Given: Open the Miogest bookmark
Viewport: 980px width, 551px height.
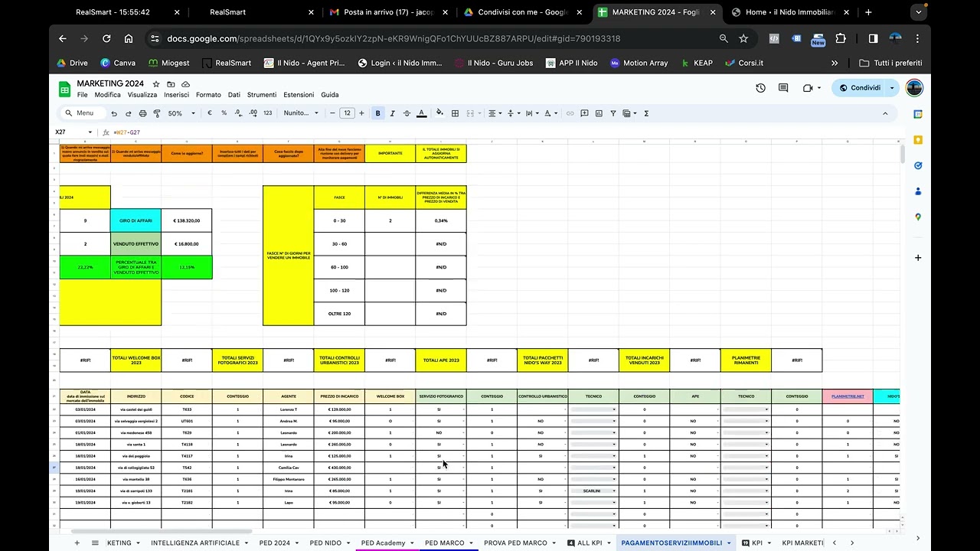Looking at the screenshot, I should [168, 63].
